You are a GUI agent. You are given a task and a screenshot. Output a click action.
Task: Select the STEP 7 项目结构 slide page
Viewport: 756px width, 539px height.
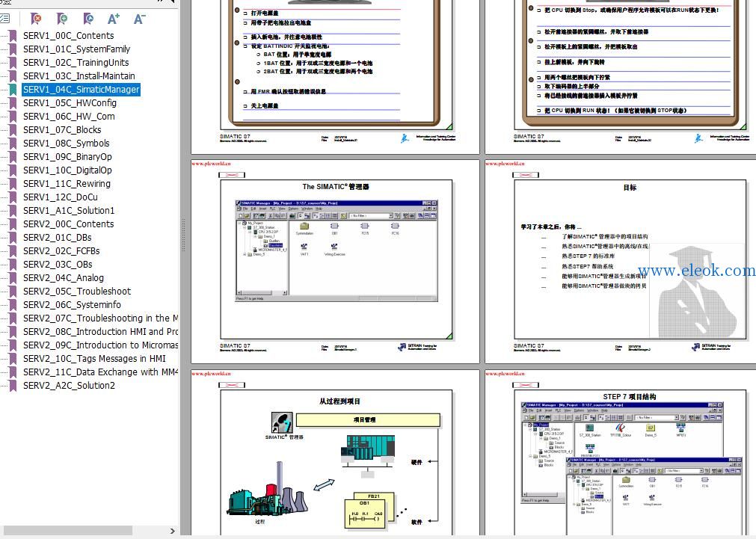(621, 453)
